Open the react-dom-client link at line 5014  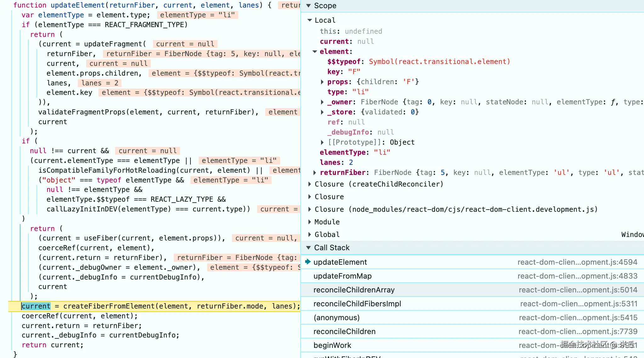(578, 290)
